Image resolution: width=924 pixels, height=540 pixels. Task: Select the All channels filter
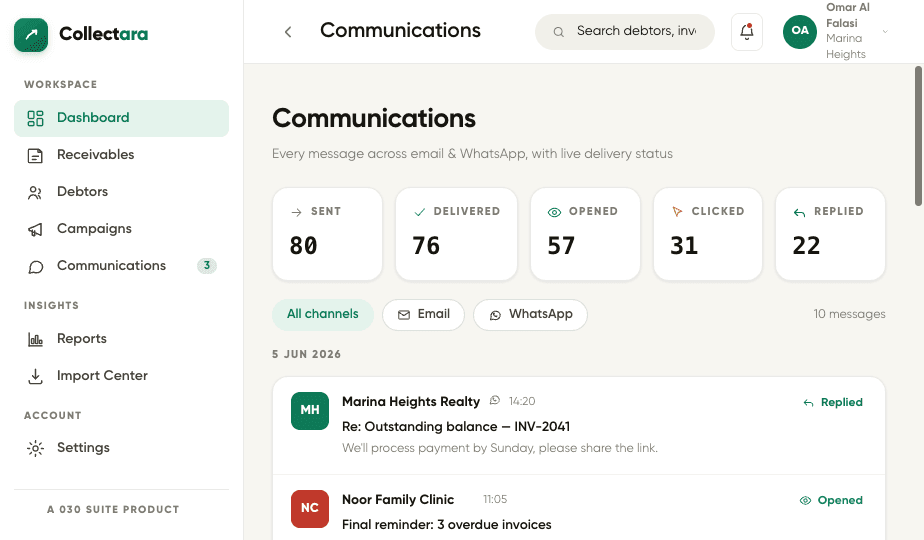click(x=323, y=315)
